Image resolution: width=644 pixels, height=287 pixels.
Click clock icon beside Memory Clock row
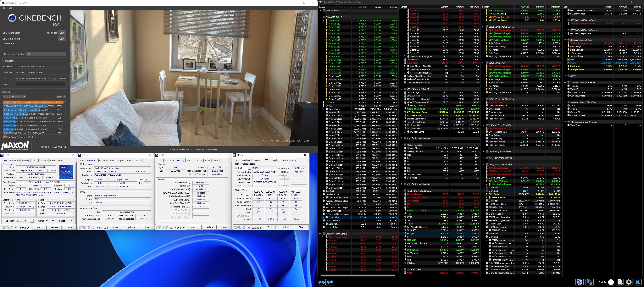point(405,148)
